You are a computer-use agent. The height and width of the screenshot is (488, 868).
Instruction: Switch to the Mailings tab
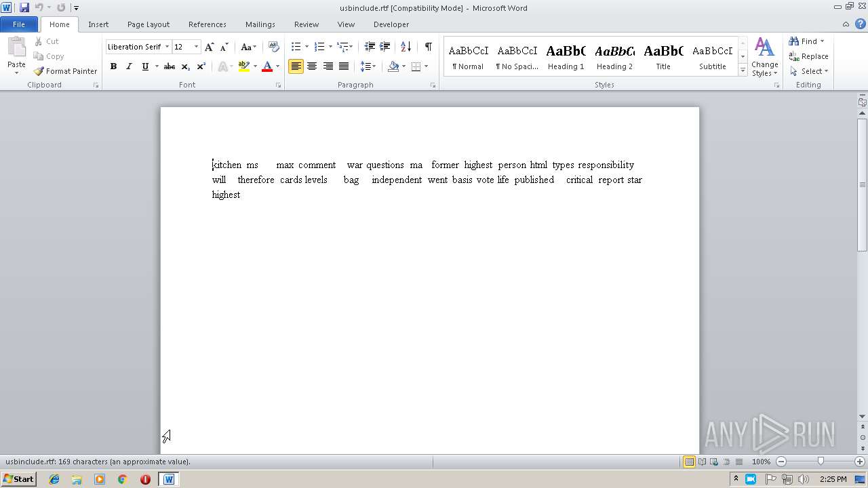[260, 24]
